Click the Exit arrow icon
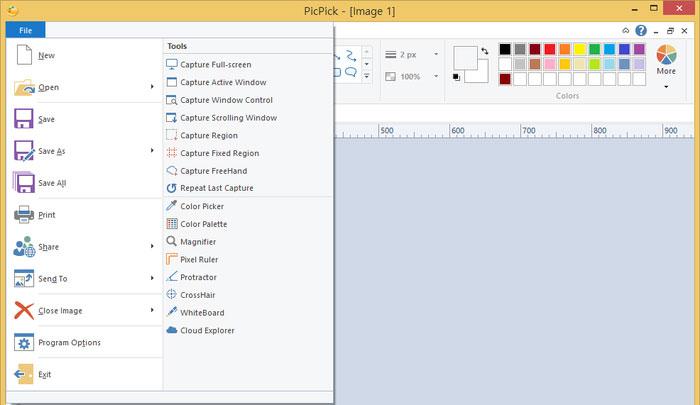This screenshot has width=700, height=405. 24,374
